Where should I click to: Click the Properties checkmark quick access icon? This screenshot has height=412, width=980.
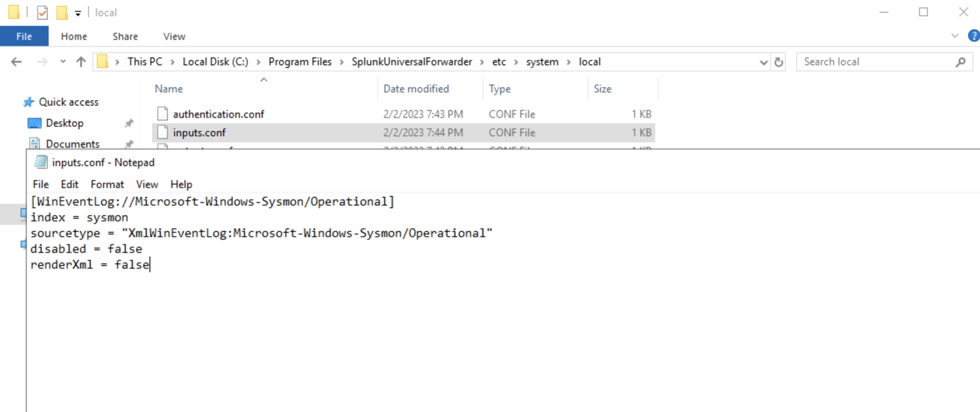(x=43, y=13)
